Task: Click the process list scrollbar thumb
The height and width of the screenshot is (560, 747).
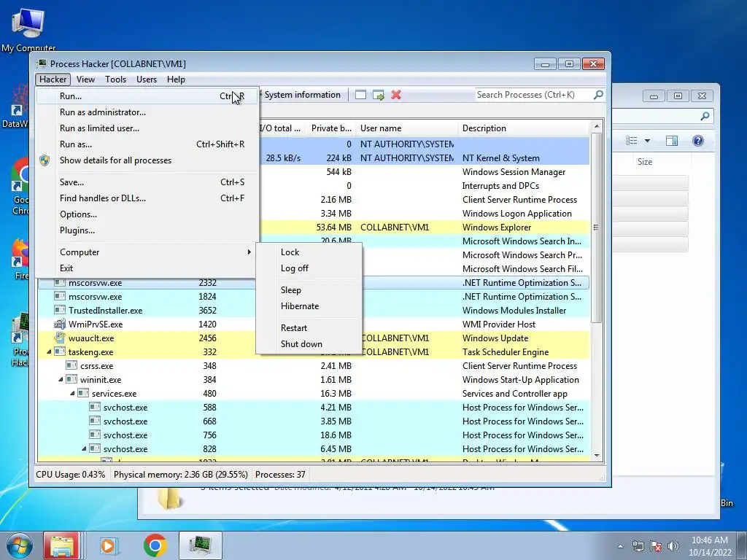Action: (596, 227)
